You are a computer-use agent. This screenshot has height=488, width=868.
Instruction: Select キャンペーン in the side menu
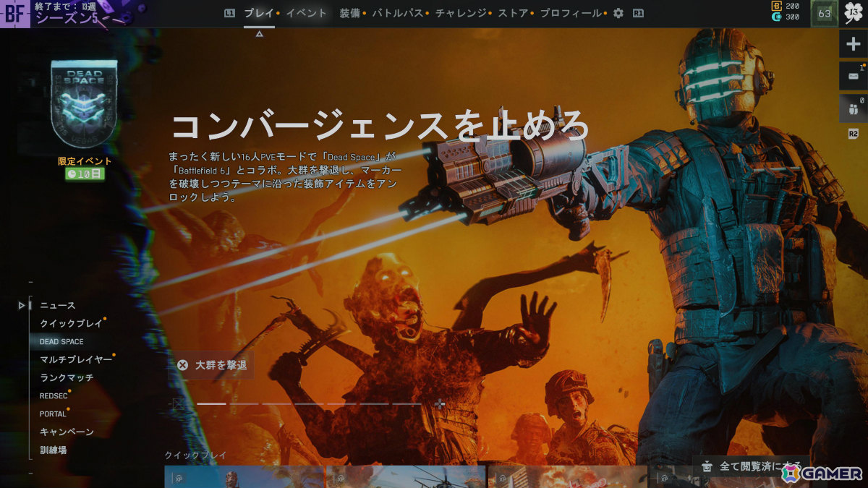tap(67, 432)
